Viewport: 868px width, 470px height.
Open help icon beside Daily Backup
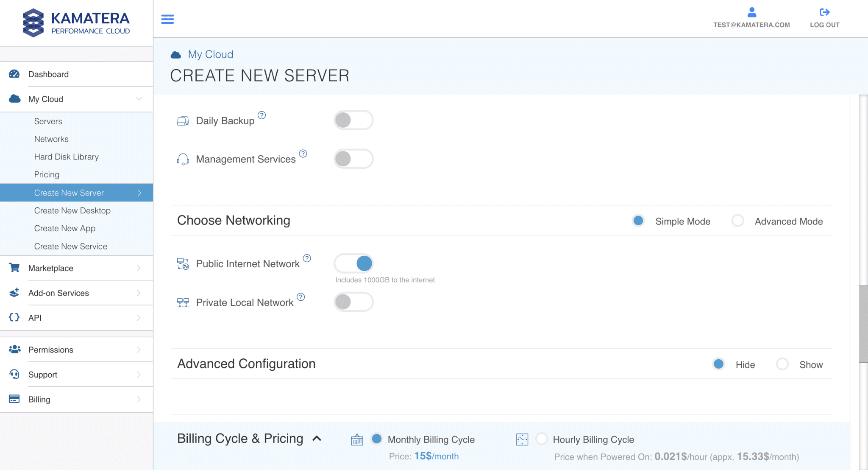tap(262, 115)
